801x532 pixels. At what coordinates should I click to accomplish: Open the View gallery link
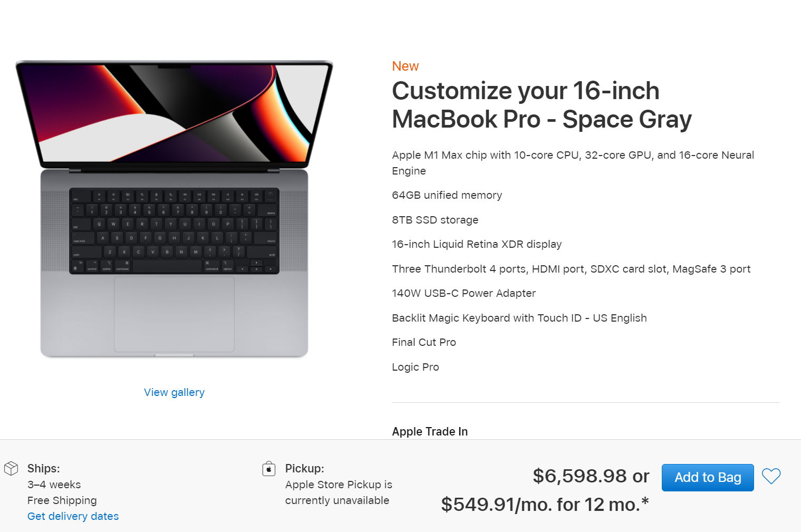coord(174,392)
